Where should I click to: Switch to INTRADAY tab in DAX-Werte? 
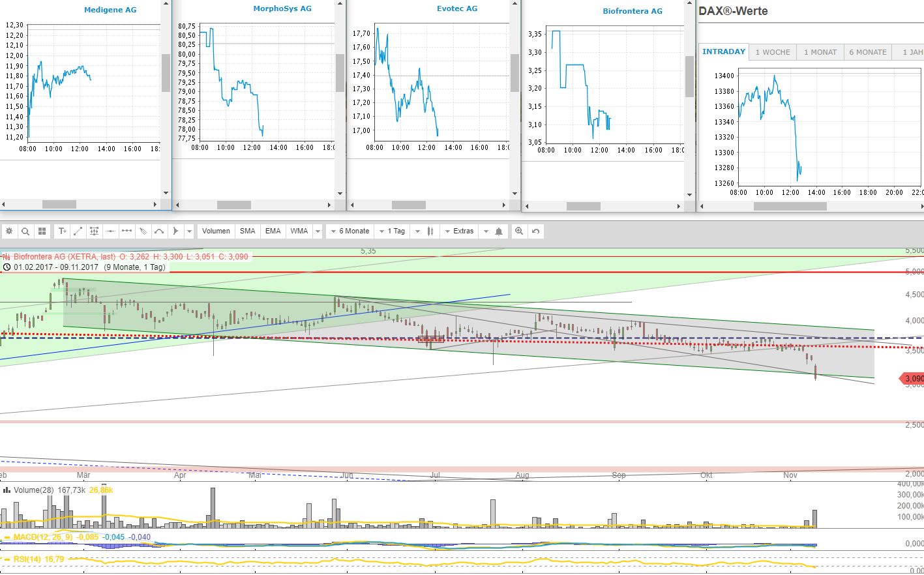(724, 52)
